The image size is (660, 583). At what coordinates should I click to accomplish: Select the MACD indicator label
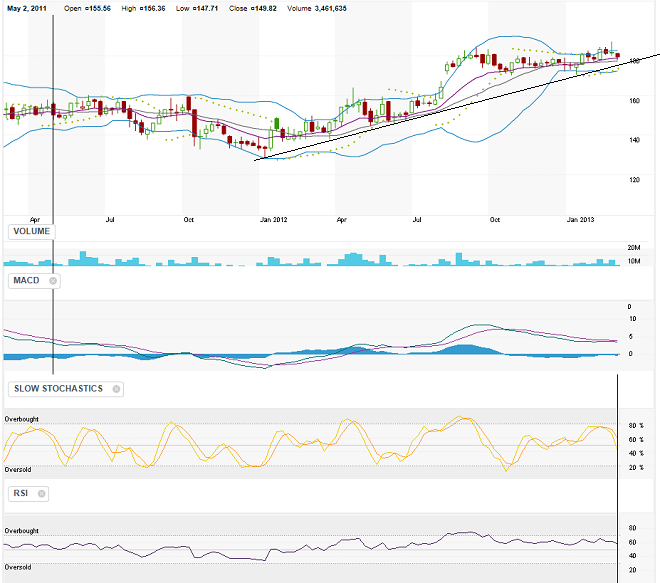click(x=25, y=281)
